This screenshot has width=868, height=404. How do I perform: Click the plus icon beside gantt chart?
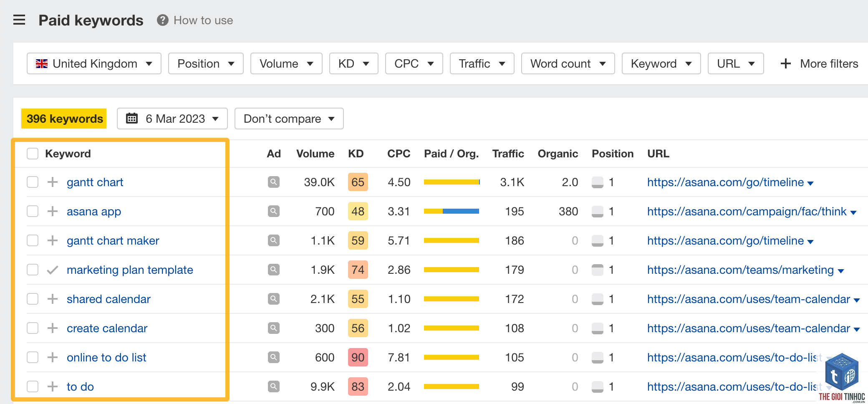coord(52,182)
